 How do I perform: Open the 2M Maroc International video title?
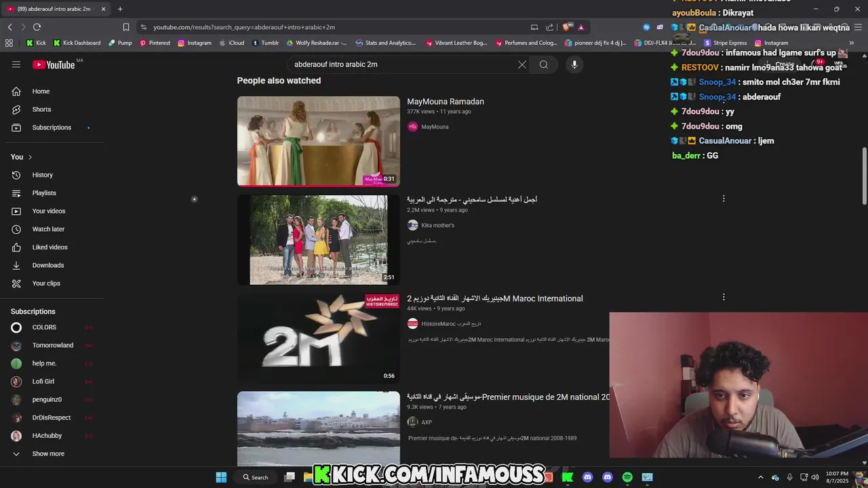[495, 298]
